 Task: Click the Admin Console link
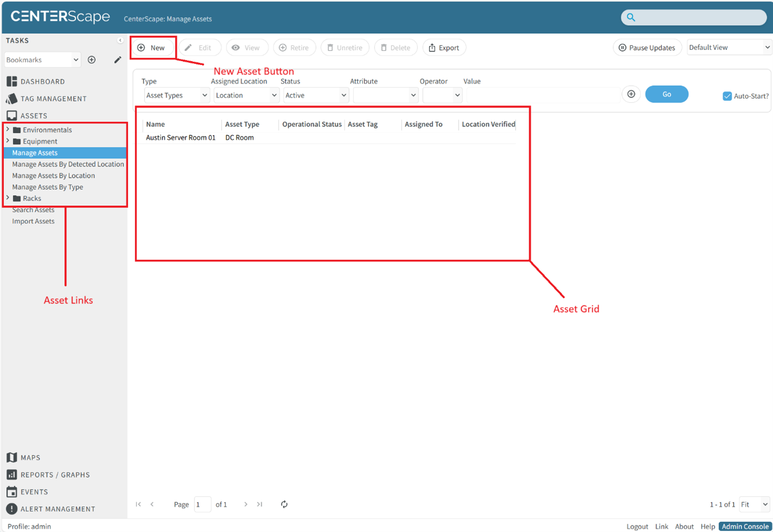[x=745, y=527]
